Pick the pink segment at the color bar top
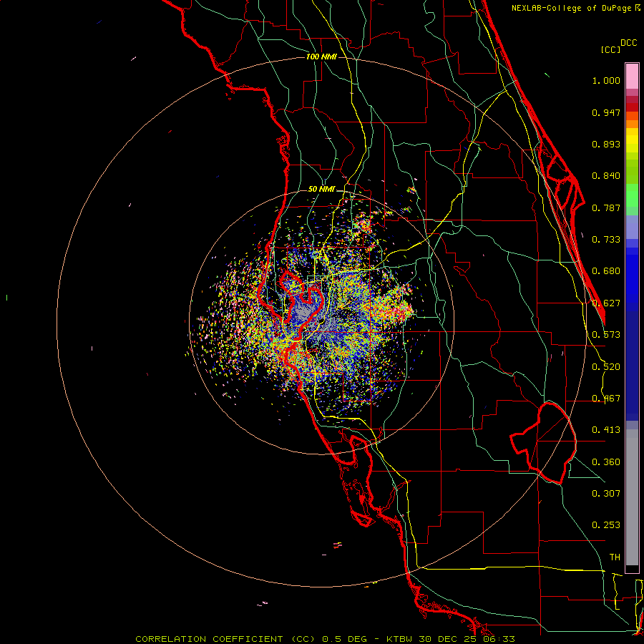644x644 pixels. tap(632, 76)
